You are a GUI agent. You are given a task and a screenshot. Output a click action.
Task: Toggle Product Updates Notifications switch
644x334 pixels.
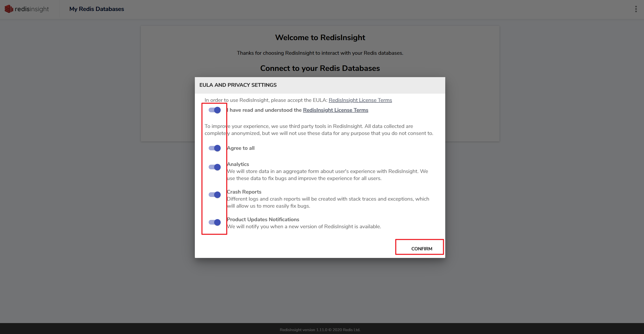tap(215, 222)
